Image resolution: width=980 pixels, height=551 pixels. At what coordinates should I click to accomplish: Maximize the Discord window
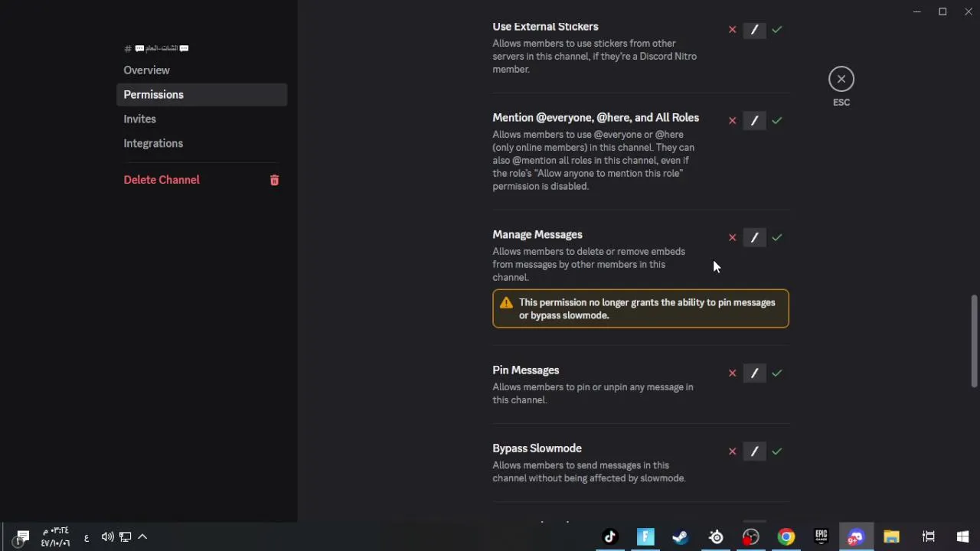pos(942,11)
